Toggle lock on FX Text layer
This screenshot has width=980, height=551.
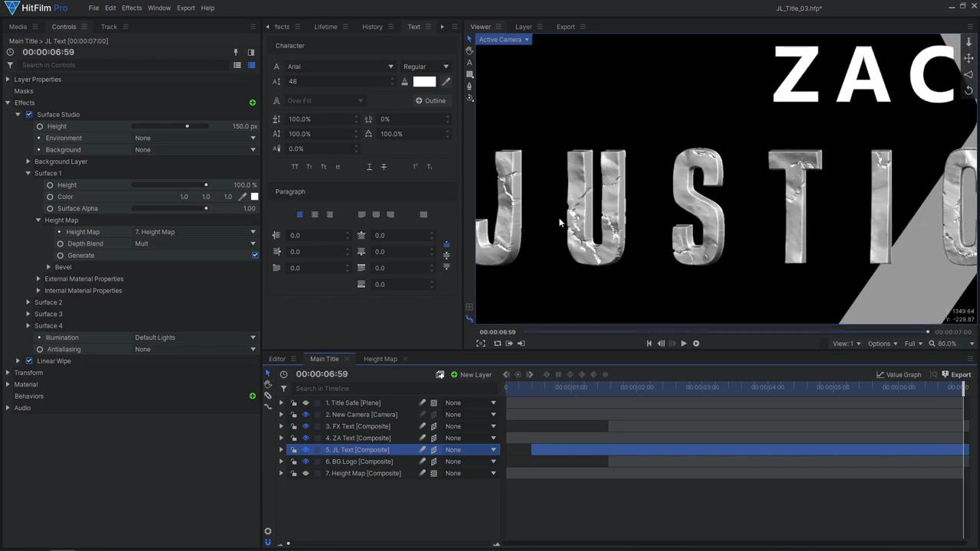click(294, 426)
